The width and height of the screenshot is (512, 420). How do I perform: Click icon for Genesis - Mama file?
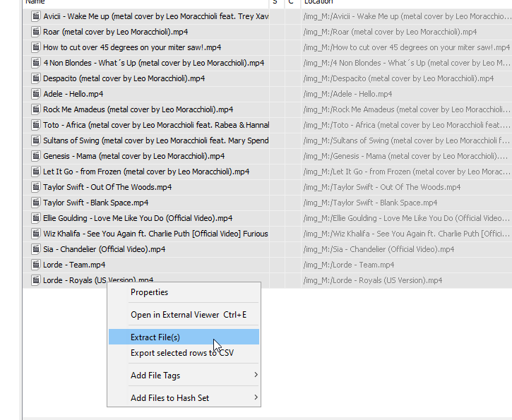point(35,156)
